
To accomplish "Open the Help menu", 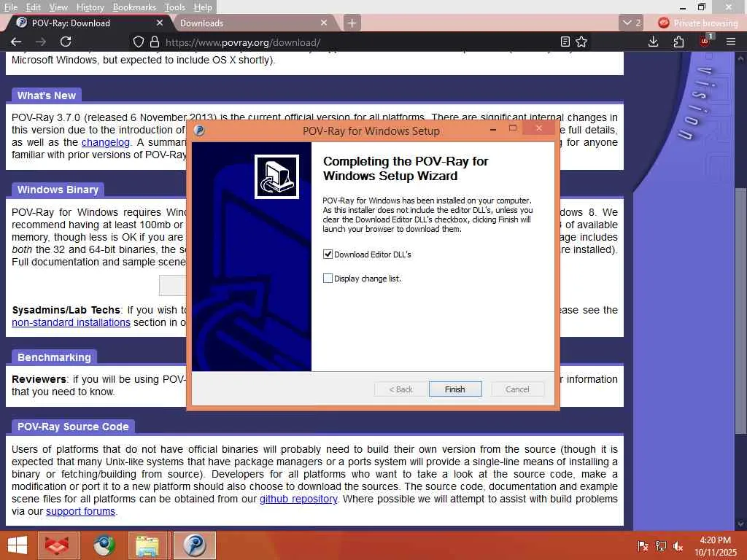I will (x=203, y=7).
